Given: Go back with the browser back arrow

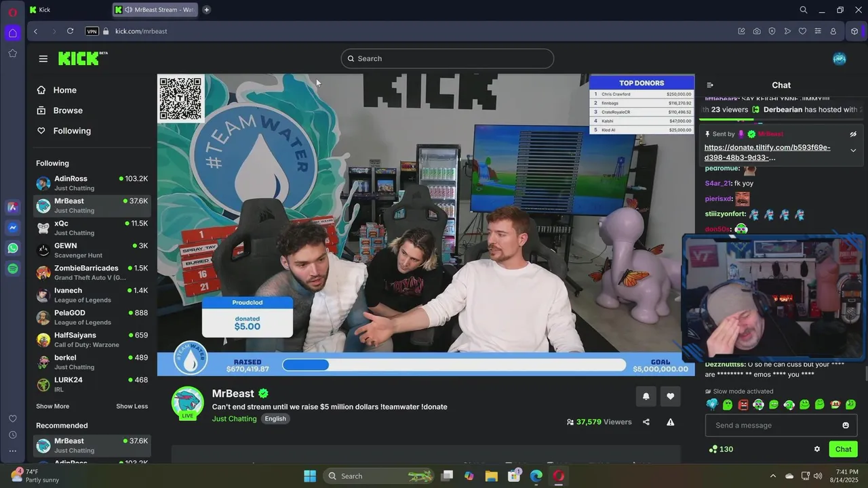Looking at the screenshot, I should pos(36,31).
